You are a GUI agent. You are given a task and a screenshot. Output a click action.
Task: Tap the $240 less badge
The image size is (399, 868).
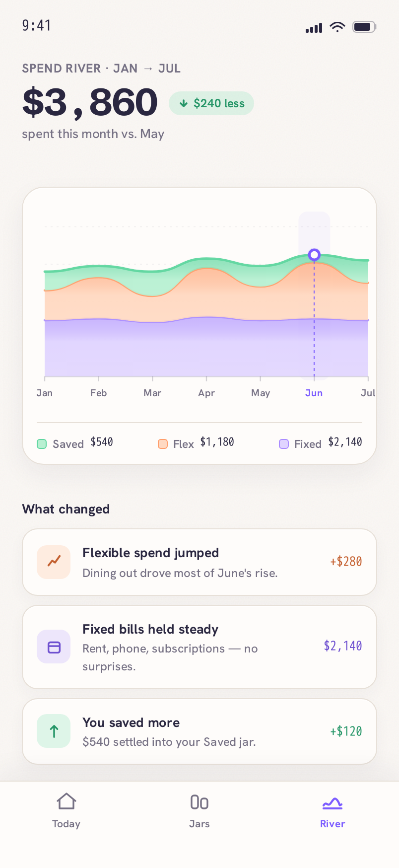click(211, 103)
